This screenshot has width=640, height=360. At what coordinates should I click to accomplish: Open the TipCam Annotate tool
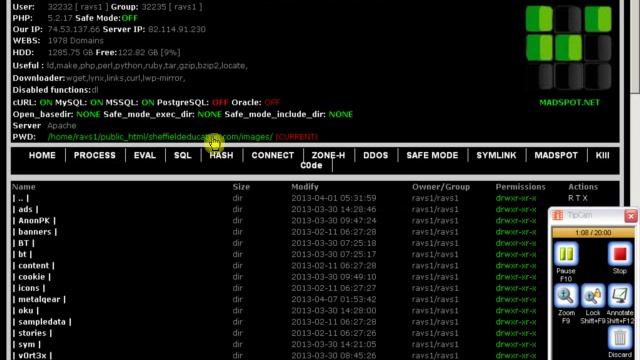pos(620,296)
